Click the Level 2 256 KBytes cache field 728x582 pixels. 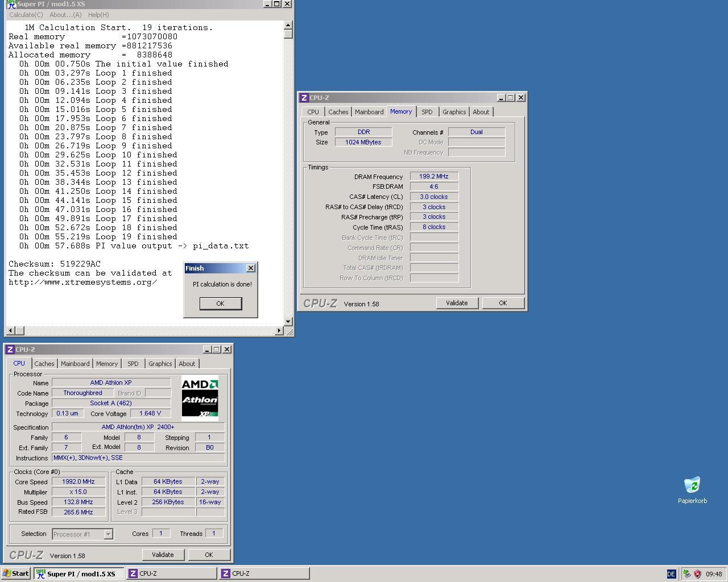pyautogui.click(x=168, y=502)
